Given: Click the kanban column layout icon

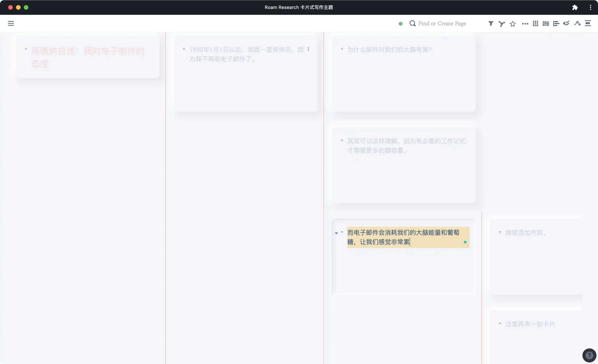Looking at the screenshot, I should 535,24.
